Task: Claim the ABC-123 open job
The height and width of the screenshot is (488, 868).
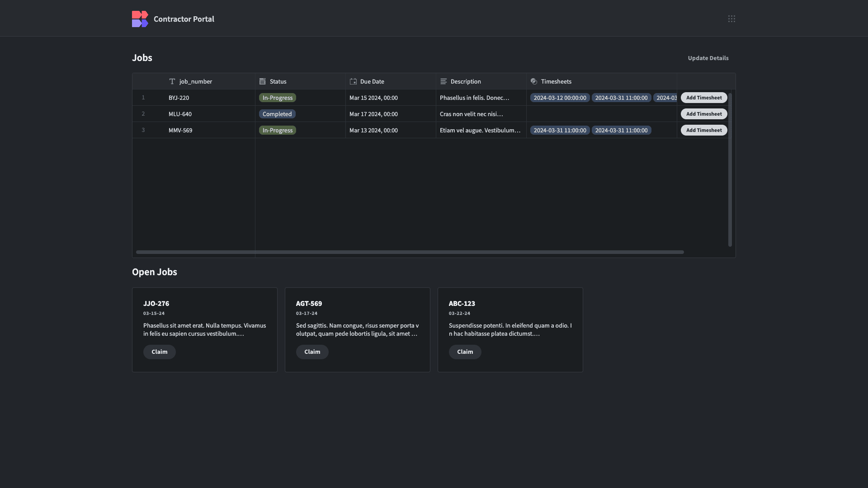Action: 465,352
